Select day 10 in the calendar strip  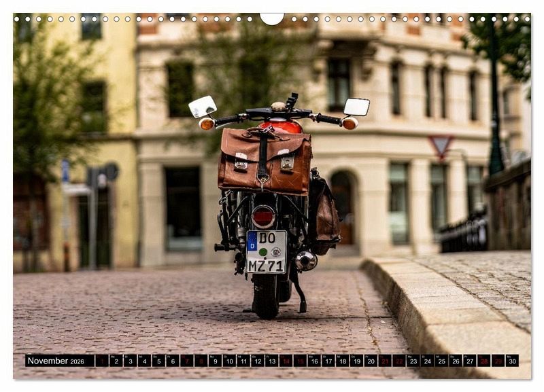(x=229, y=361)
